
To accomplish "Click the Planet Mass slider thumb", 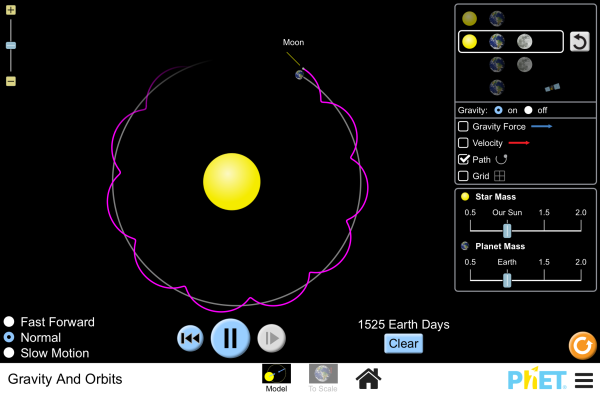I will tap(507, 280).
